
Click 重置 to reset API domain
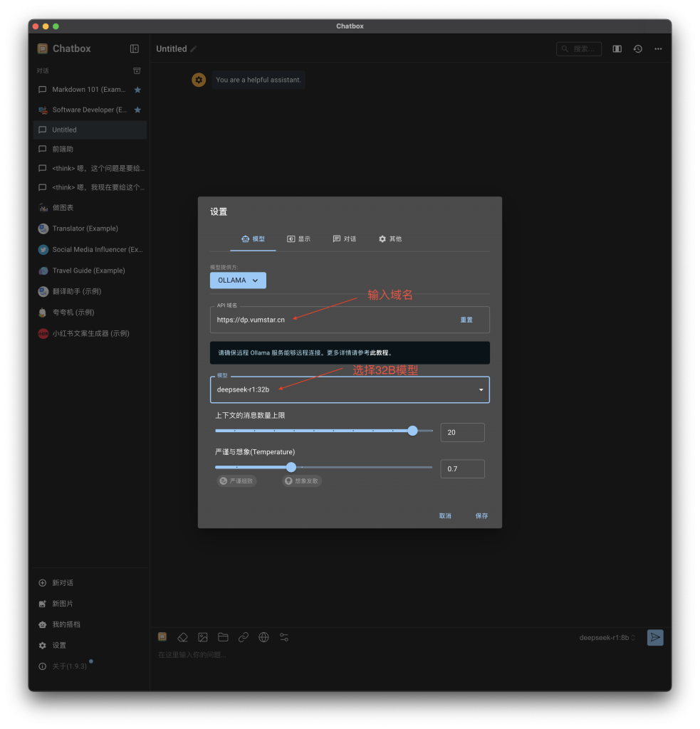pyautogui.click(x=466, y=320)
